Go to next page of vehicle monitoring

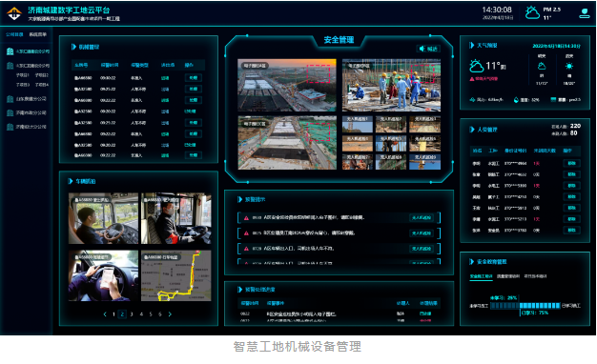pos(170,314)
